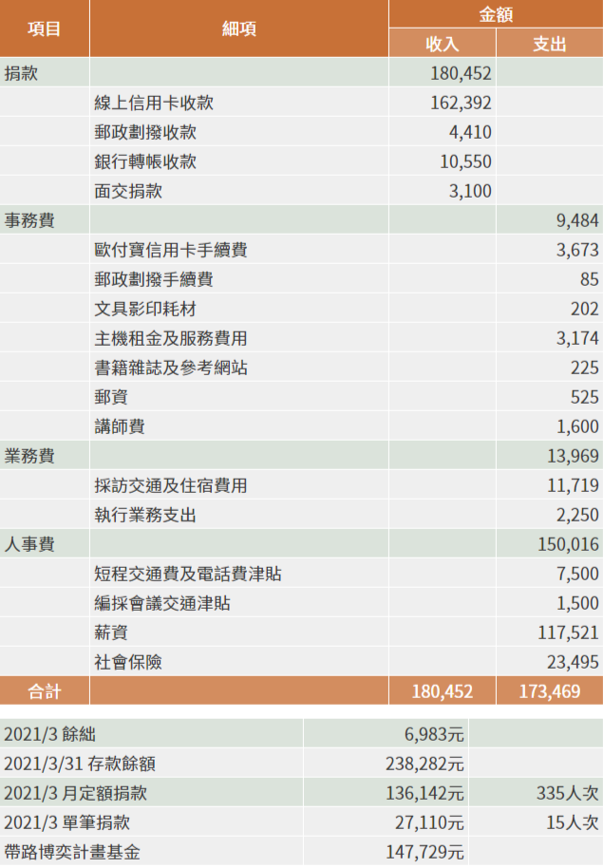Click the value 4,410
Viewport: 603px width, 868px height.
pos(470,132)
